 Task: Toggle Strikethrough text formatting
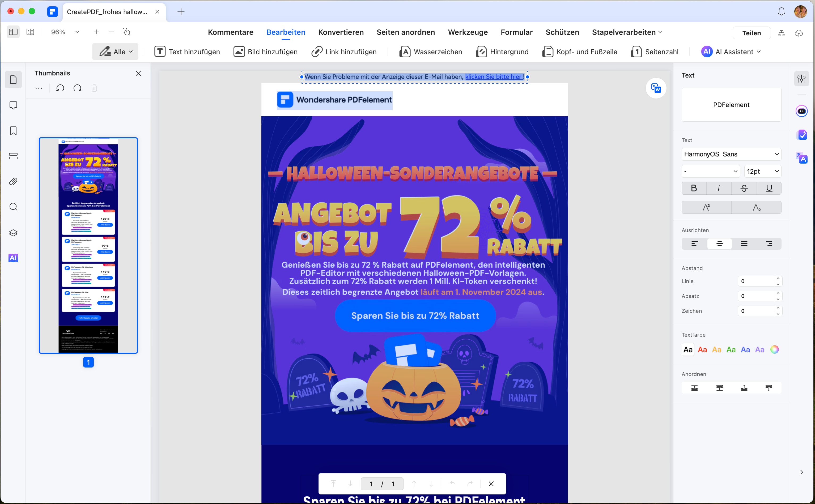(x=744, y=188)
